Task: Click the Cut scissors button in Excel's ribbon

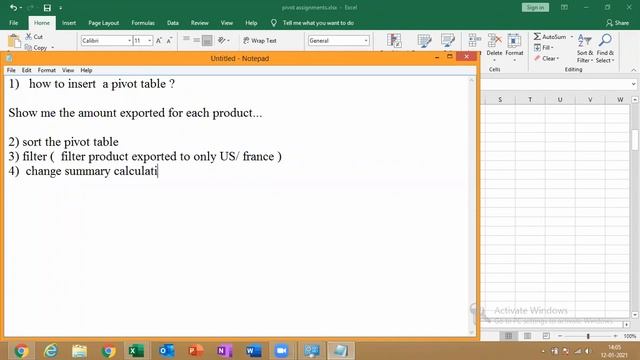Action: pos(34,37)
